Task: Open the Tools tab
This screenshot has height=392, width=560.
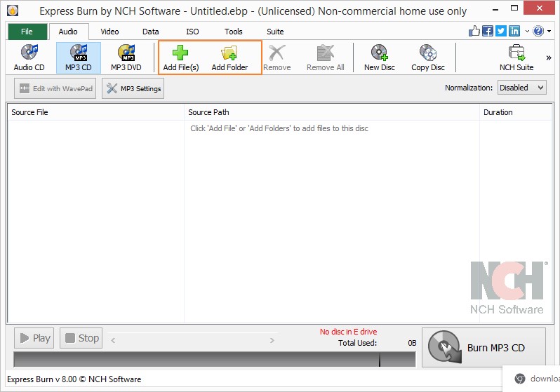Action: tap(234, 32)
